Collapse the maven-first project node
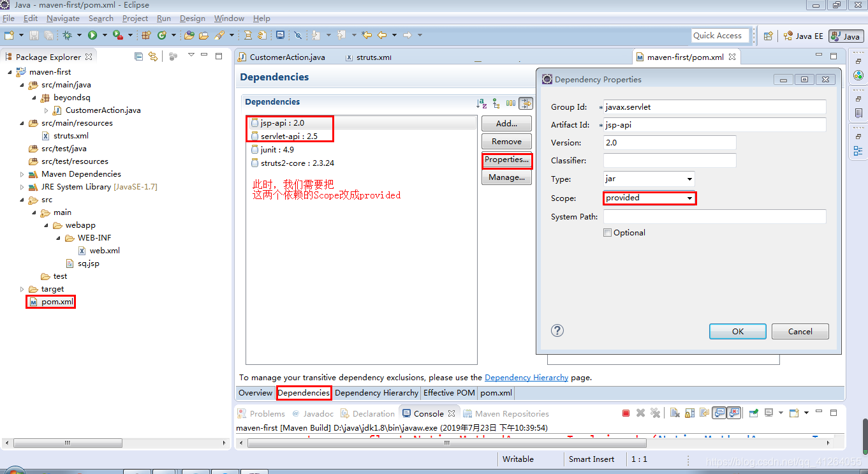868x474 pixels. [x=10, y=72]
